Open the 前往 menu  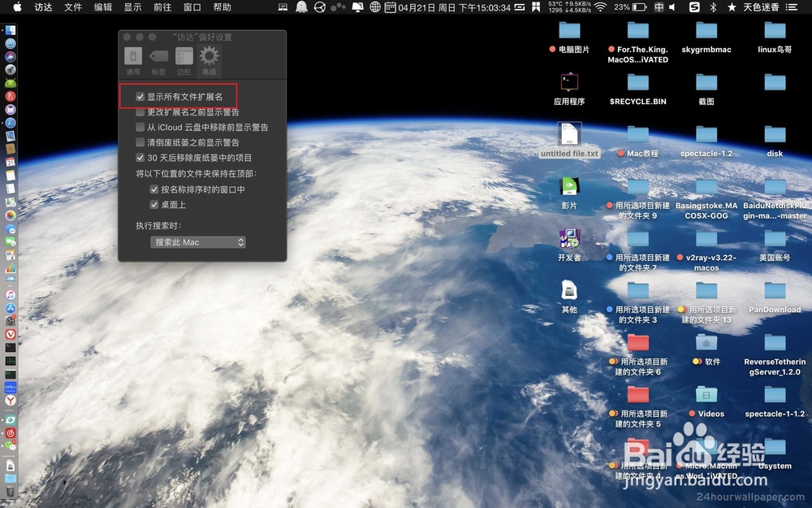point(162,7)
